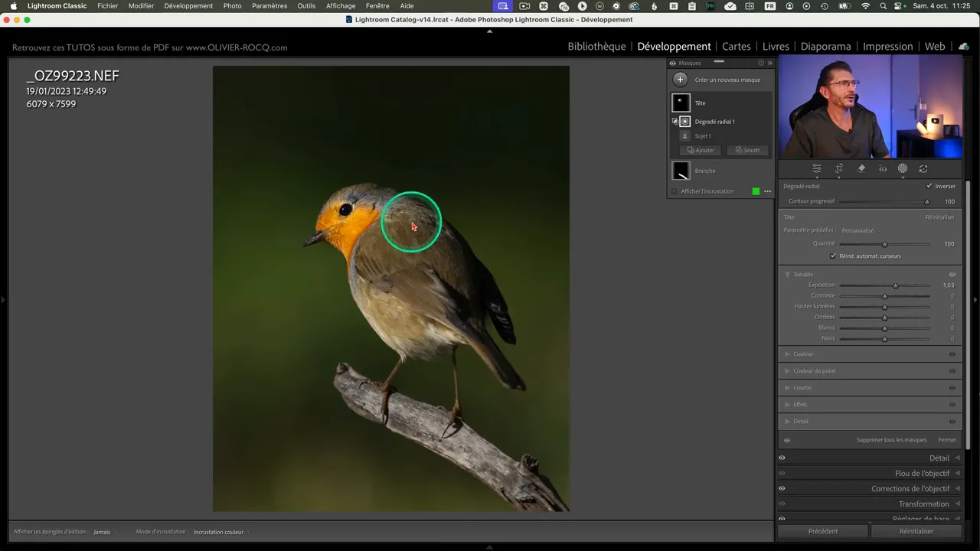Click Supprimer tous les masques

click(x=891, y=440)
